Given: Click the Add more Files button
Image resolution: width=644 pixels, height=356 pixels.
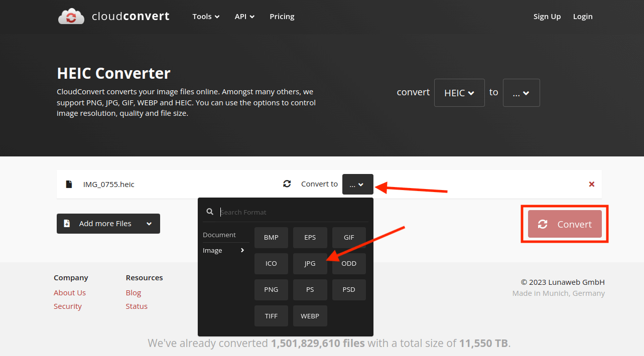Looking at the screenshot, I should 108,224.
